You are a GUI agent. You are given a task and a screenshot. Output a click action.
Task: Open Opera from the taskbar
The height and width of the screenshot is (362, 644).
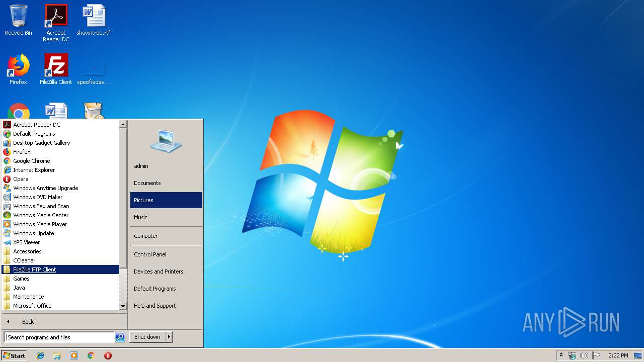pyautogui.click(x=108, y=355)
